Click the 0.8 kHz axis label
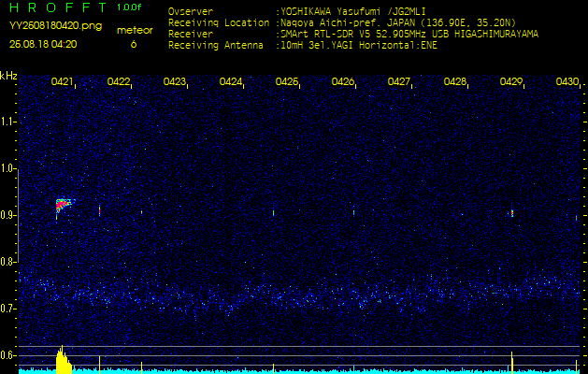Viewport: 588px width, 374px height. 7,262
